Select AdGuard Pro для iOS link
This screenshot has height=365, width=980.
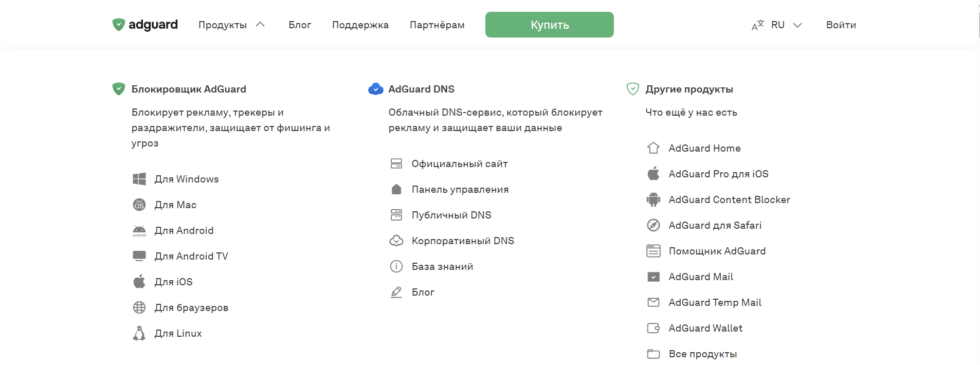(719, 174)
